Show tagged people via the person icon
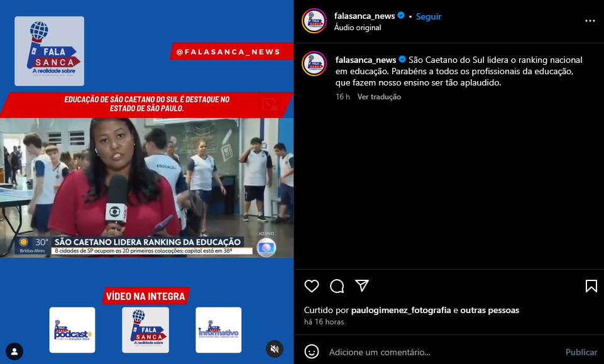Screen dimensions: 604x364 (14, 351)
